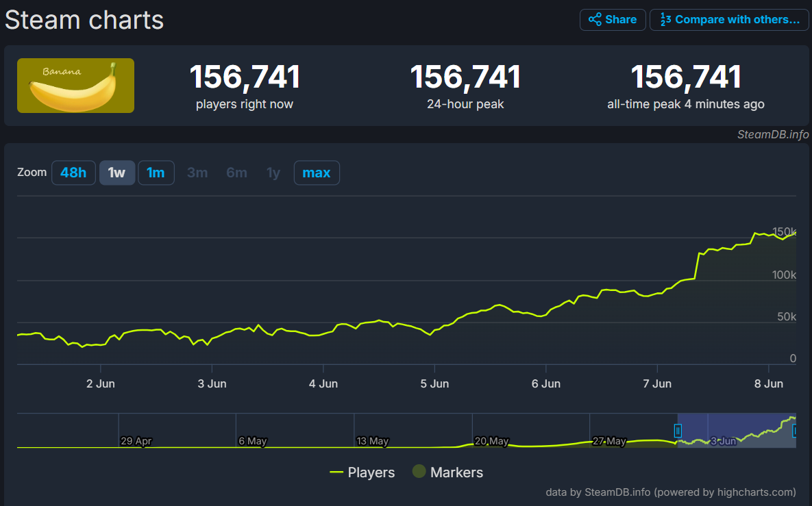Switch zoom to 1m
This screenshot has width=812, height=506.
[x=156, y=173]
